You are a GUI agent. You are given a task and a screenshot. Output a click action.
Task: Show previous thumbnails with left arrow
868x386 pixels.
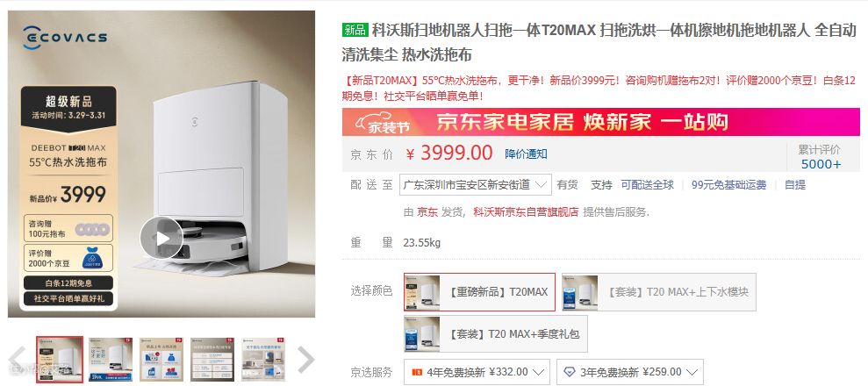tap(18, 360)
